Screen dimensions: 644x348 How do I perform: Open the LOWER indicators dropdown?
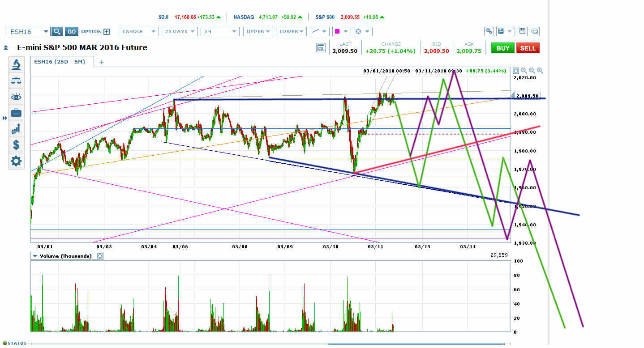pyautogui.click(x=291, y=31)
